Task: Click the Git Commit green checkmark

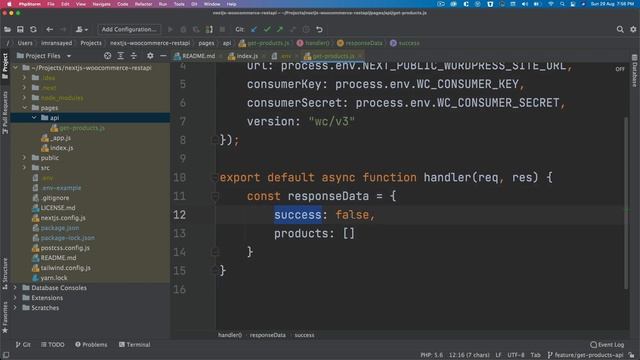Action: click(267, 29)
